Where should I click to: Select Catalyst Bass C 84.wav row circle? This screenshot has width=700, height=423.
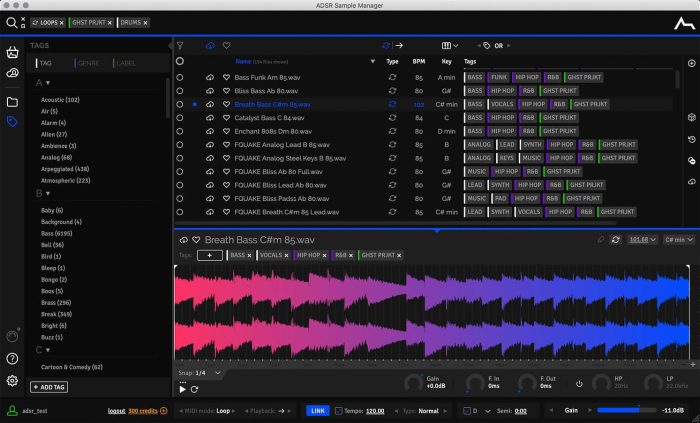coord(180,118)
